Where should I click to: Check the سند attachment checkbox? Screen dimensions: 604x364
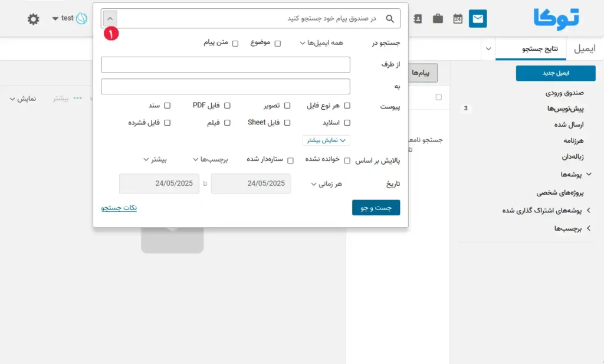tap(167, 106)
